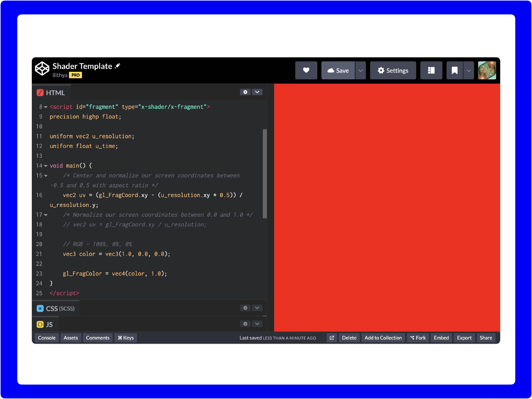Click the 'vec3 color' code on line 21
Image resolution: width=532 pixels, height=399 pixels.
79,254
